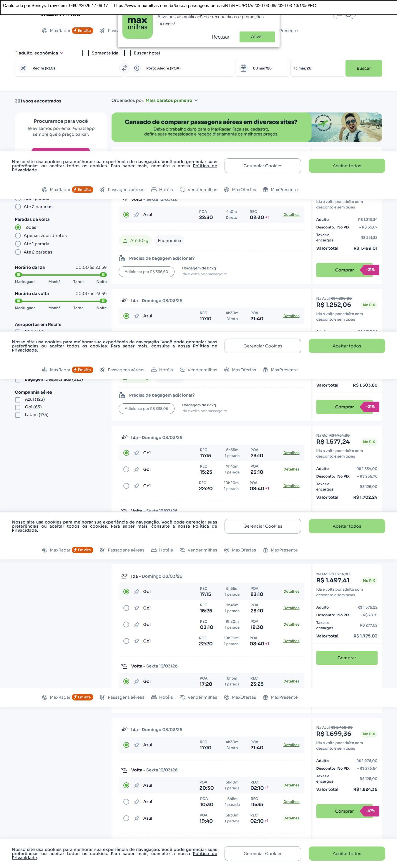This screenshot has height=868, width=397.
Task: Click Ativar to enable notifications
Action: click(257, 37)
